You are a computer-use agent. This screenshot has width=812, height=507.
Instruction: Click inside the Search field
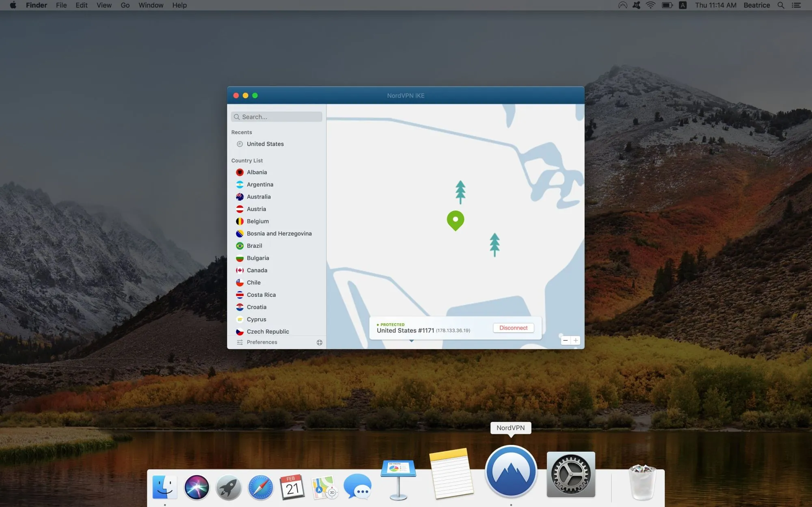(x=276, y=117)
